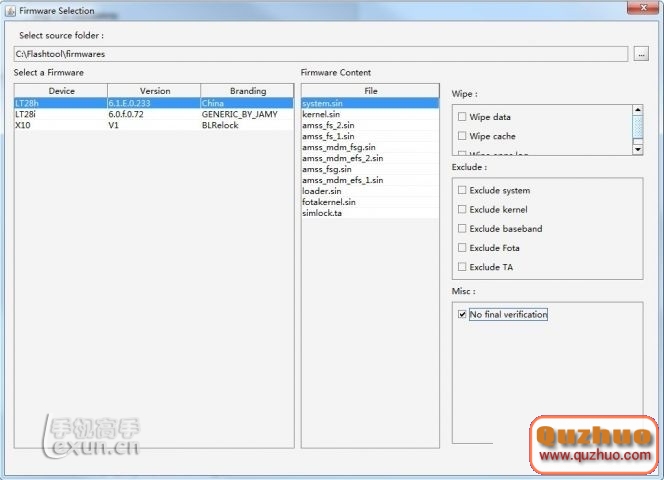Select amss_mdm_efs_1.sin file
The image size is (664, 480).
(x=371, y=180)
